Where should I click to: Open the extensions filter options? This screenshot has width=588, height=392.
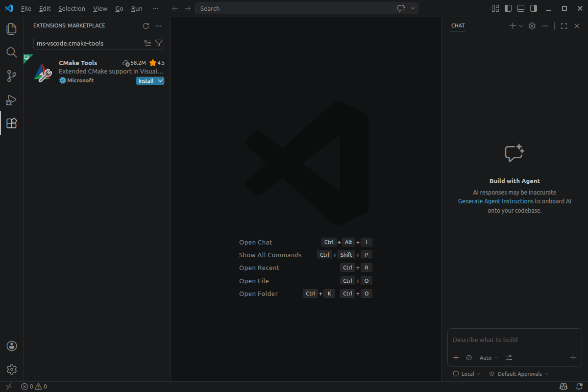tap(159, 43)
